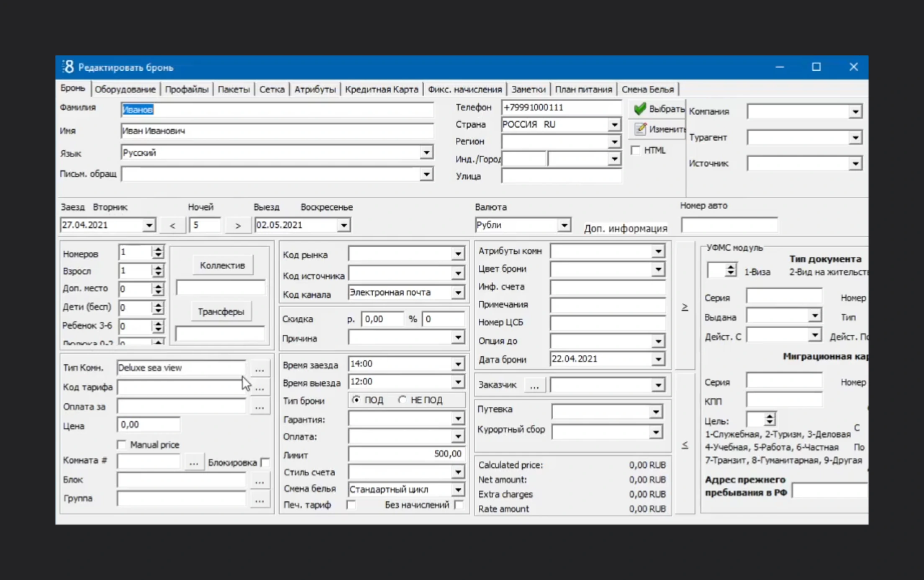Open the Комната # ellipsis lookup
The width and height of the screenshot is (924, 580).
(193, 462)
